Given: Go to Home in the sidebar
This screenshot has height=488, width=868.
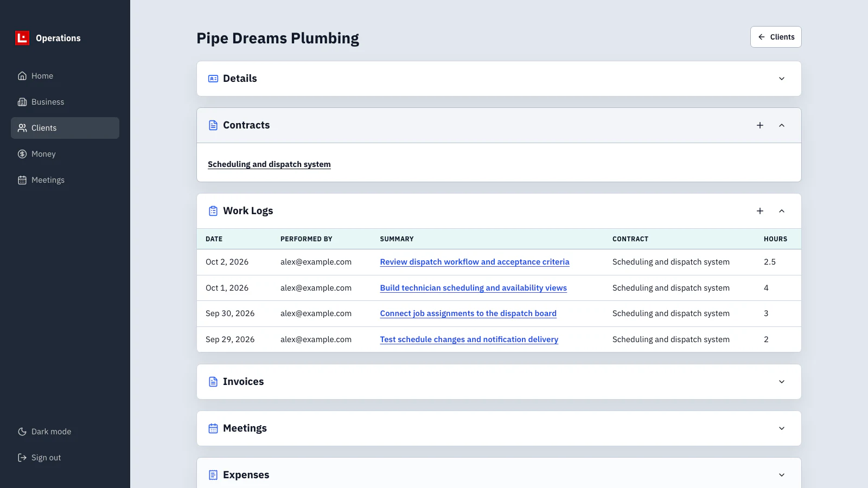Looking at the screenshot, I should pyautogui.click(x=65, y=76).
